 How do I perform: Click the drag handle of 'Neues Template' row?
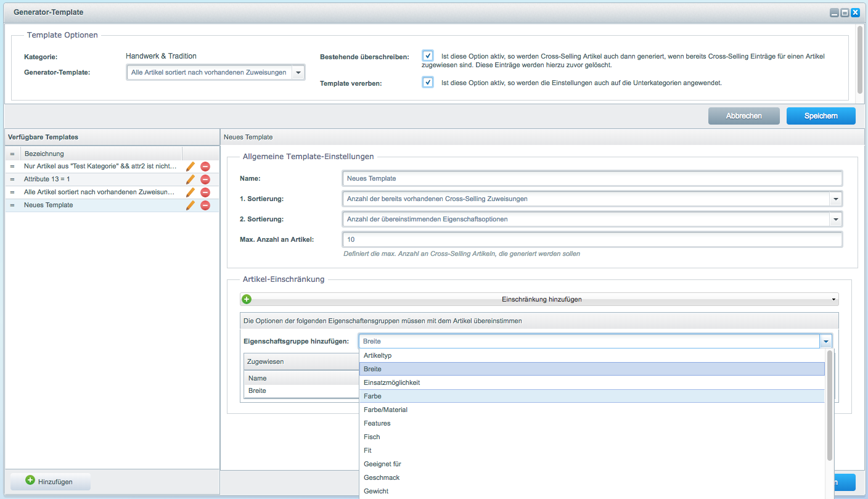click(x=12, y=205)
